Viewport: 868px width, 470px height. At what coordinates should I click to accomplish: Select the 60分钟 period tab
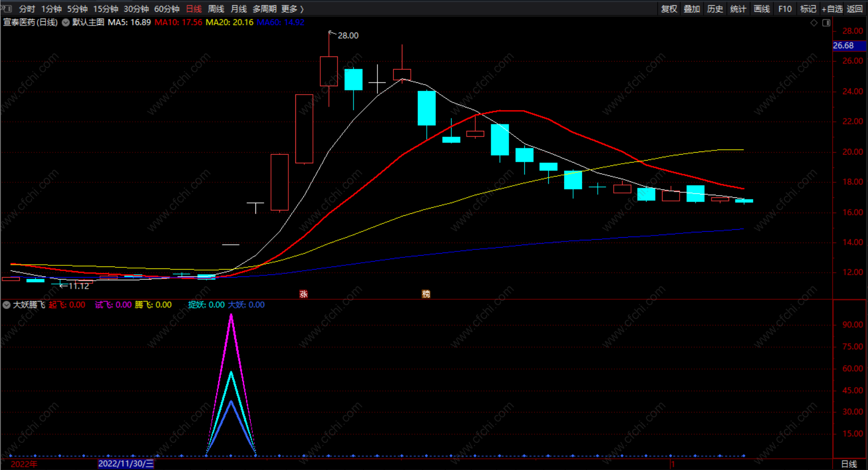coord(167,9)
